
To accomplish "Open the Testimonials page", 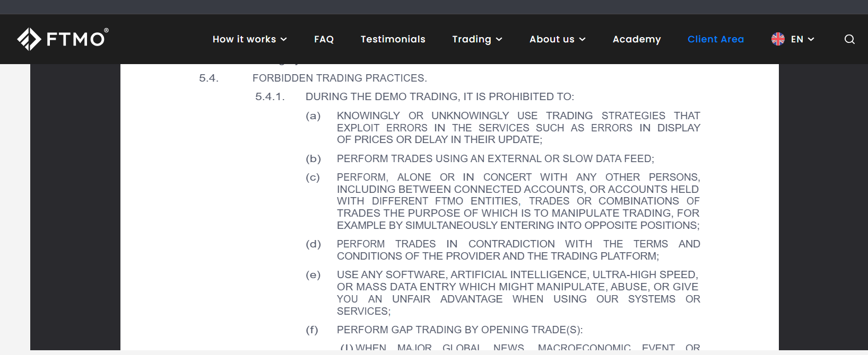I will [x=393, y=39].
